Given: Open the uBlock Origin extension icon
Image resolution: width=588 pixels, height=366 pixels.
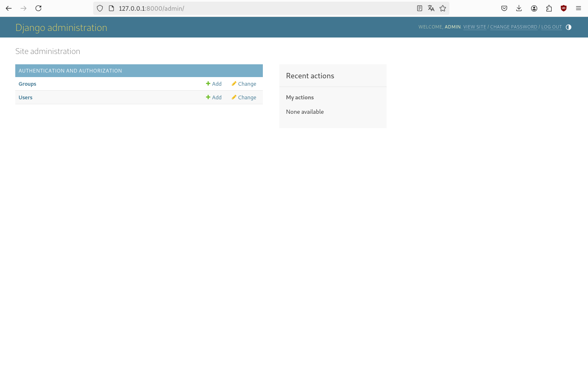Looking at the screenshot, I should [564, 8].
